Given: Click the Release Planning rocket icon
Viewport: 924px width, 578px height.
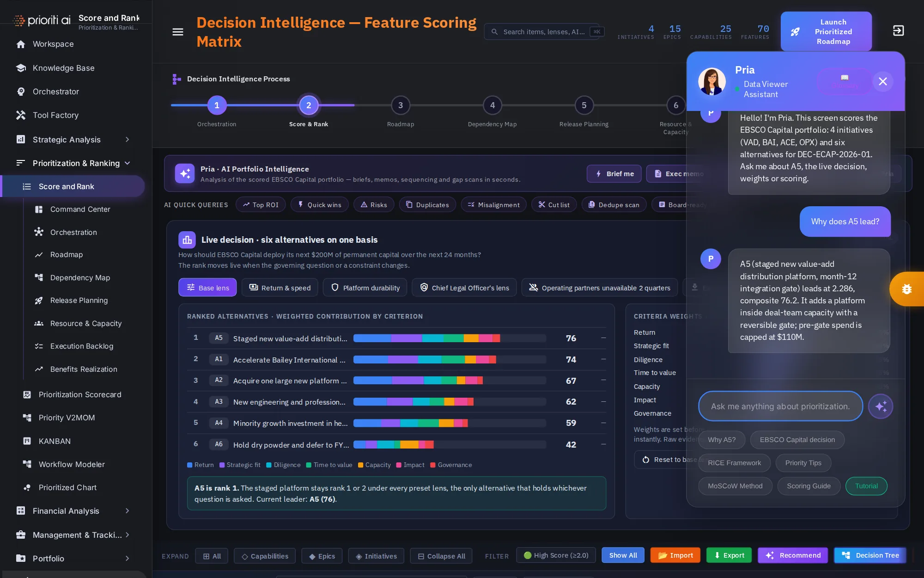Looking at the screenshot, I should point(39,301).
